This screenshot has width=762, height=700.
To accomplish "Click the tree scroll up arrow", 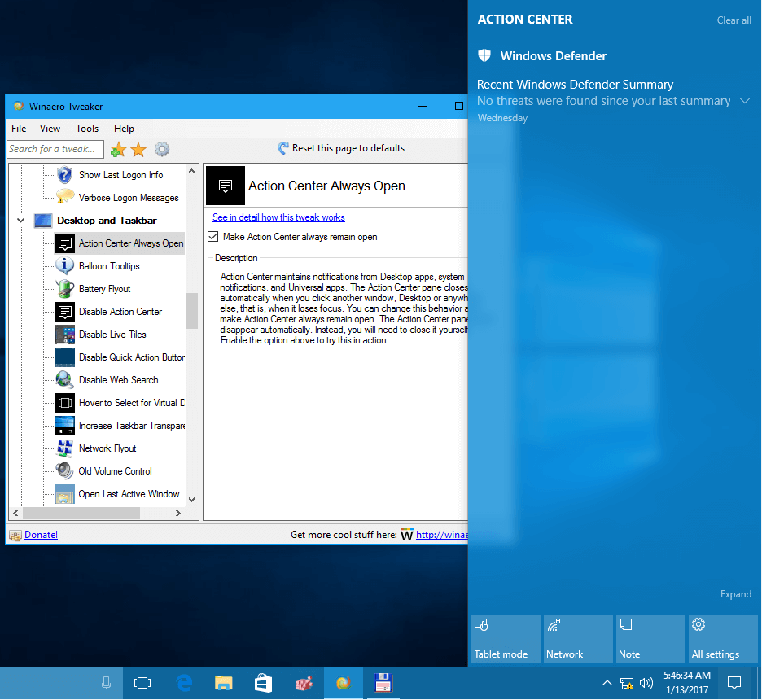I will pos(192,171).
